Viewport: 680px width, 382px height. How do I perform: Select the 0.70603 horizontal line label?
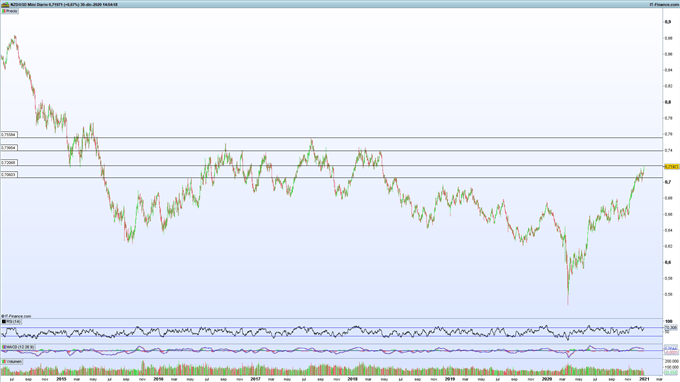coord(9,174)
